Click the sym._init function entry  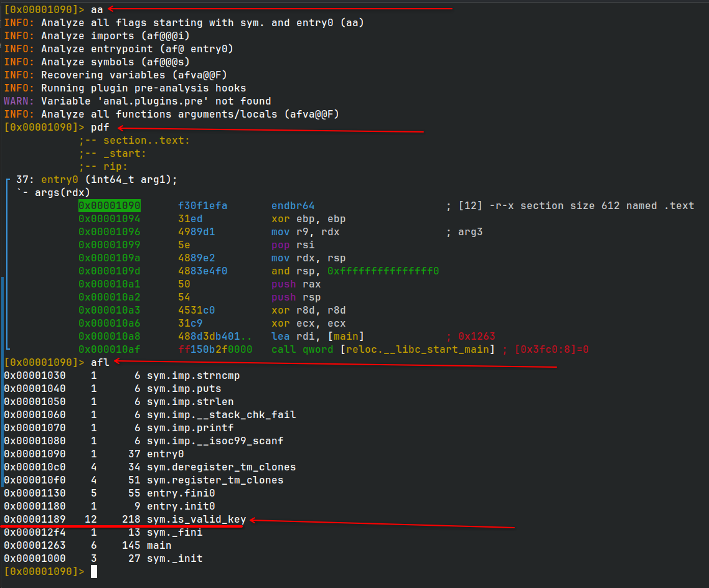tap(174, 559)
